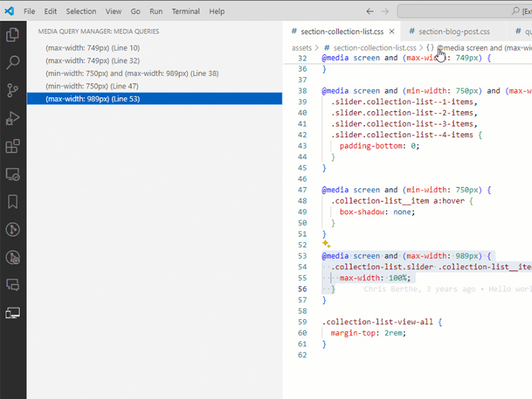This screenshot has height=399, width=532.
Task: Click 'margin-top: 2rem;' on line 60
Action: point(368,333)
